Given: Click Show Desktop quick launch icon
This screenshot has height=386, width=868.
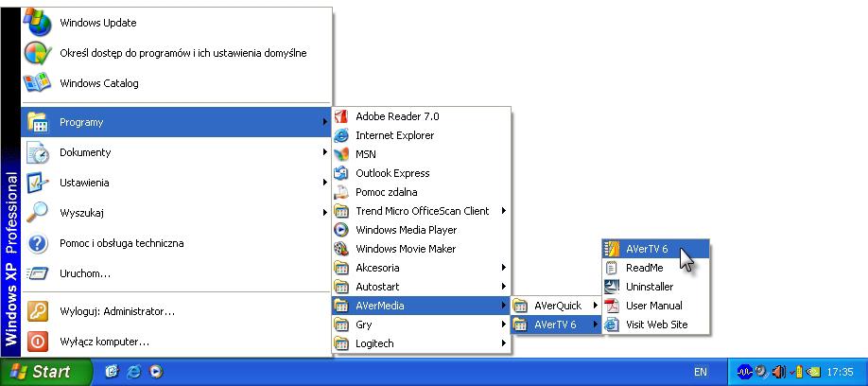Looking at the screenshot, I should click(x=112, y=372).
